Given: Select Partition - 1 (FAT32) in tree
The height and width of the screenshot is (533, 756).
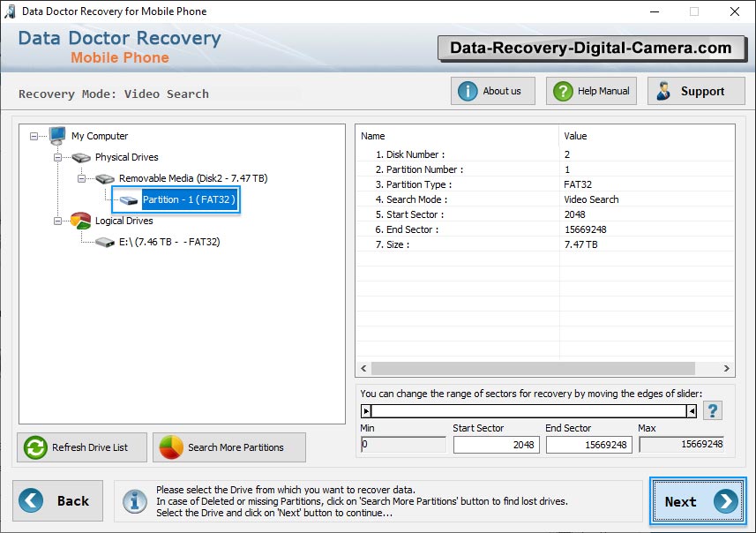Looking at the screenshot, I should point(189,199).
